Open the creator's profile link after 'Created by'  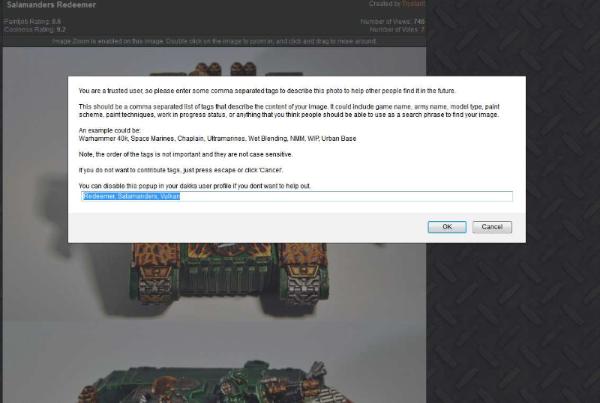point(413,4)
